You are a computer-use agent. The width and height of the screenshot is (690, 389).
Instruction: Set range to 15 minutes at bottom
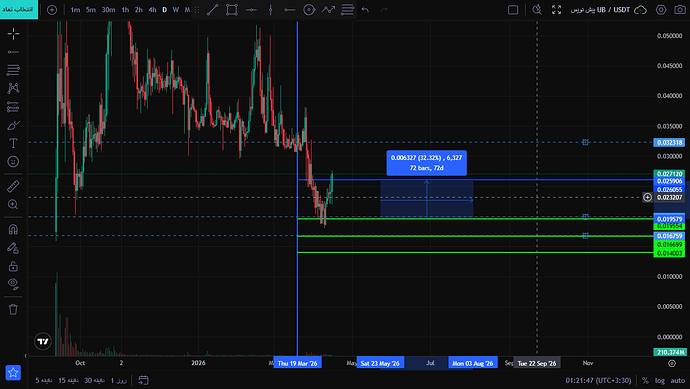point(68,380)
